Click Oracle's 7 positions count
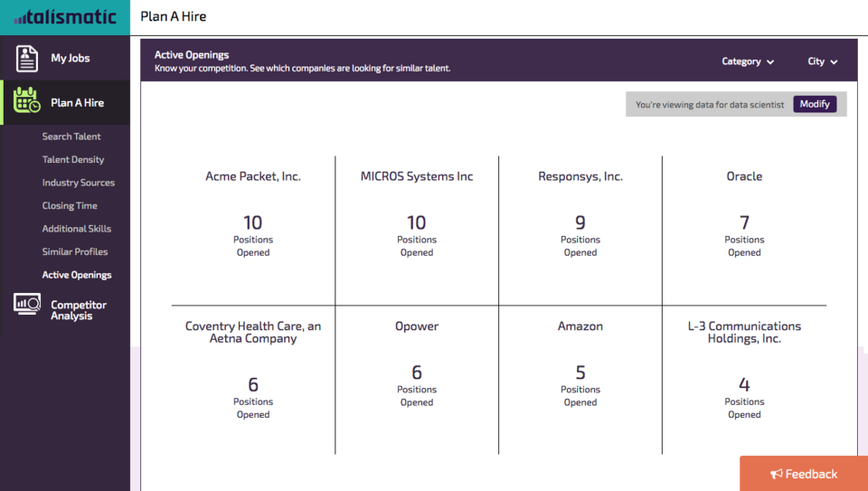This screenshot has width=868, height=491. pos(744,222)
